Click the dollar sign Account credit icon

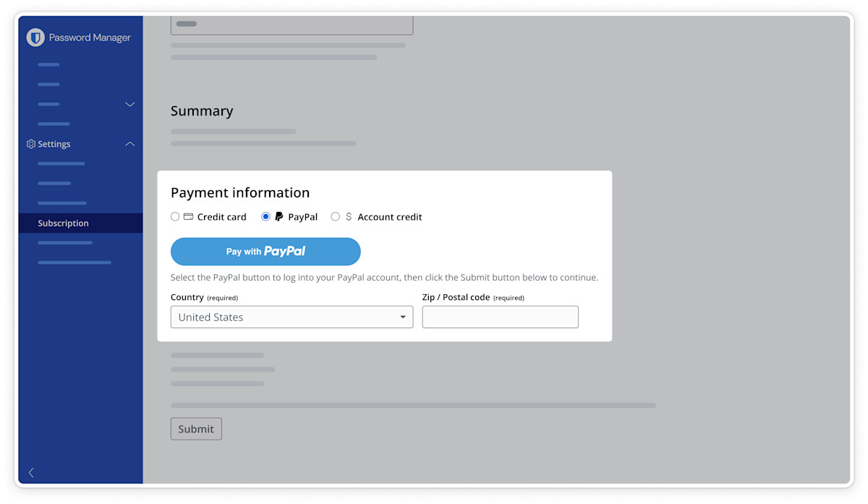coord(349,216)
